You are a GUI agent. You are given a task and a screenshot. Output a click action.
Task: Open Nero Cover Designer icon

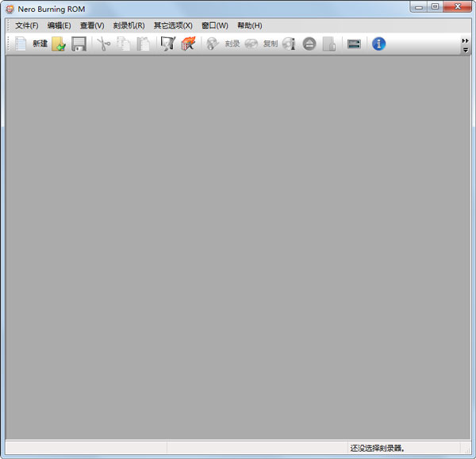pos(168,44)
